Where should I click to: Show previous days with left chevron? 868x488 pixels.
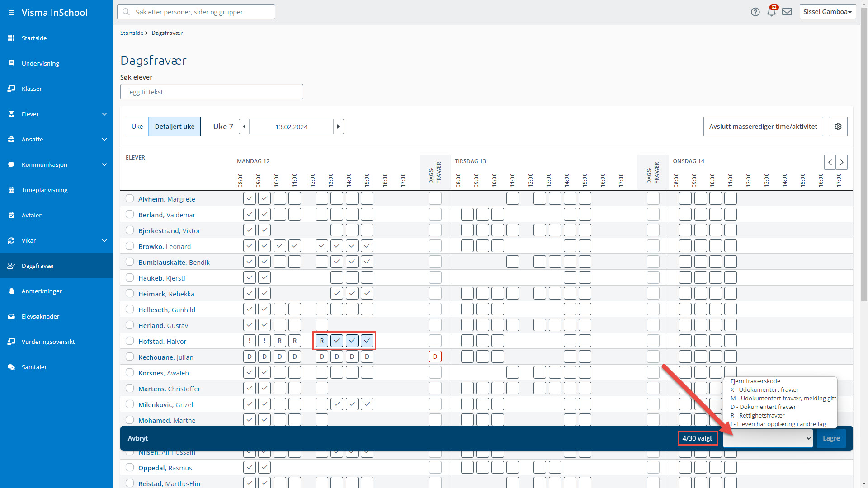click(x=830, y=162)
